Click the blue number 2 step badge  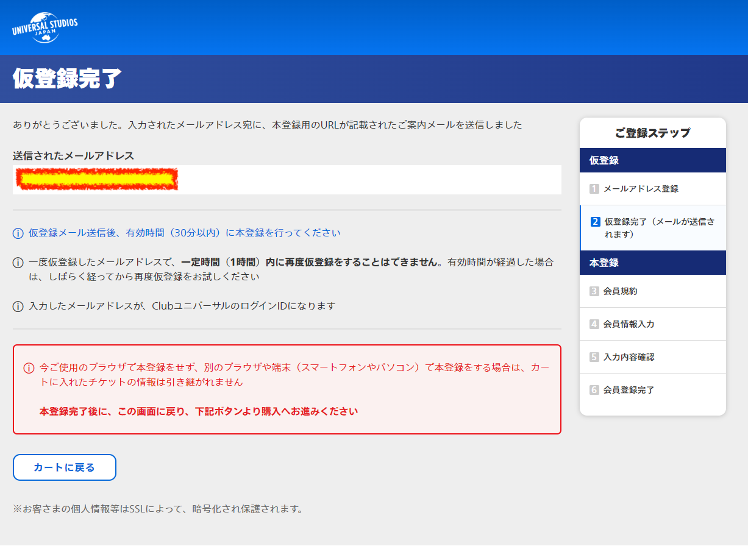596,222
